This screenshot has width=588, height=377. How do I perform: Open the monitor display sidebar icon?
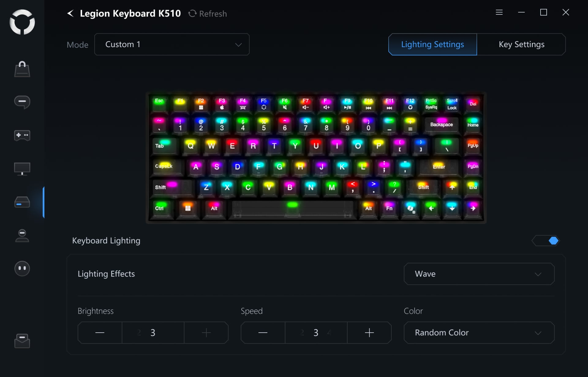pos(22,169)
